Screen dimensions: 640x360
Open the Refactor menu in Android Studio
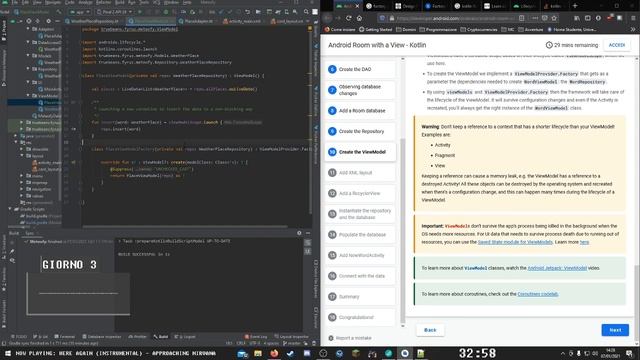pyautogui.click(x=103, y=2)
